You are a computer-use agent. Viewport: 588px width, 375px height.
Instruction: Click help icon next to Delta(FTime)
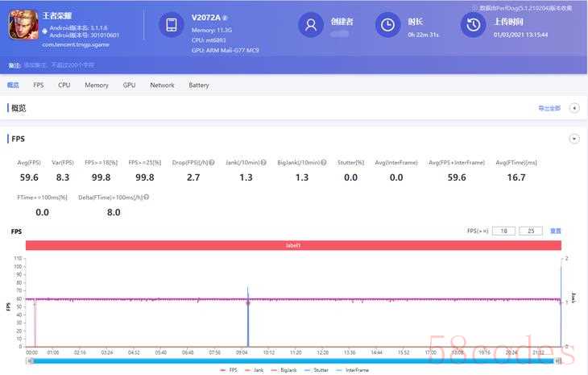click(x=146, y=197)
